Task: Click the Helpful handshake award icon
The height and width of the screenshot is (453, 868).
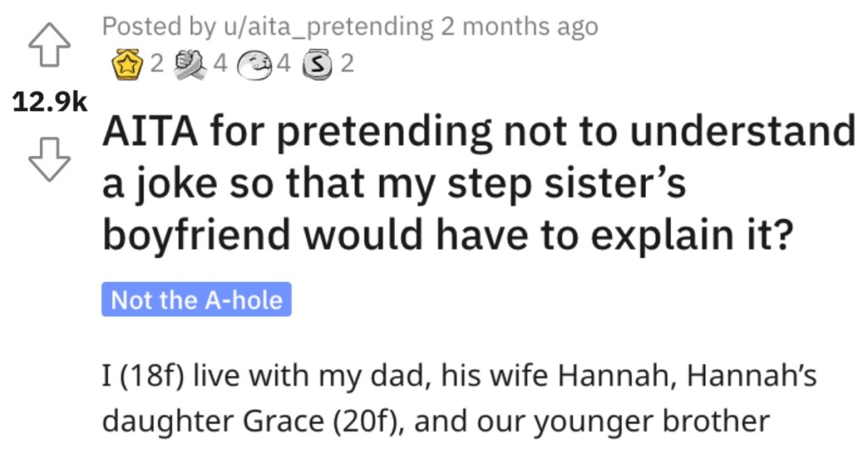Action: coord(189,65)
